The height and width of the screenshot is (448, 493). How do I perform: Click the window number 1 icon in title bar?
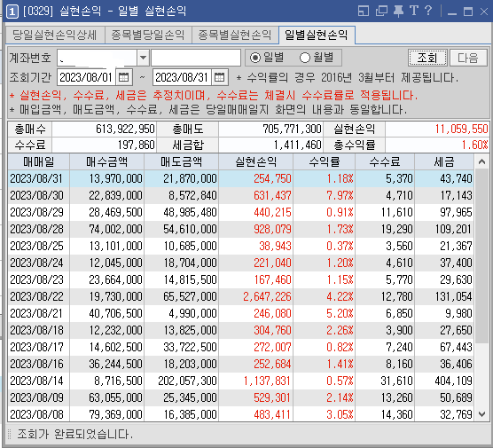12,12
